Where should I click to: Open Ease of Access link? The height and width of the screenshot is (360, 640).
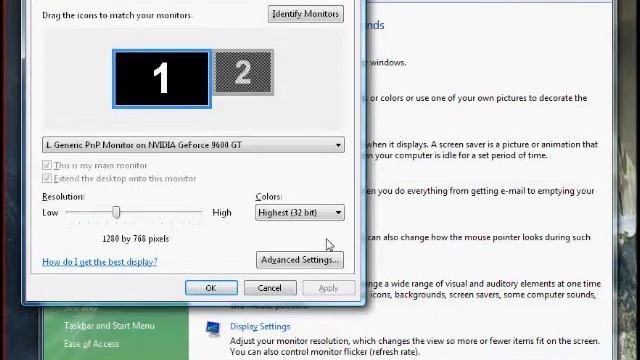click(x=91, y=344)
